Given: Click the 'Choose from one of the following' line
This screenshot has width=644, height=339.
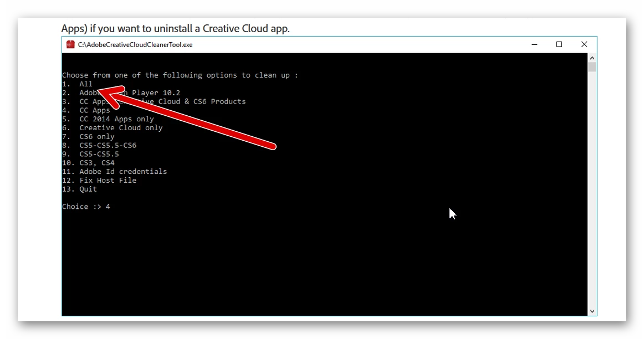Looking at the screenshot, I should click(180, 75).
